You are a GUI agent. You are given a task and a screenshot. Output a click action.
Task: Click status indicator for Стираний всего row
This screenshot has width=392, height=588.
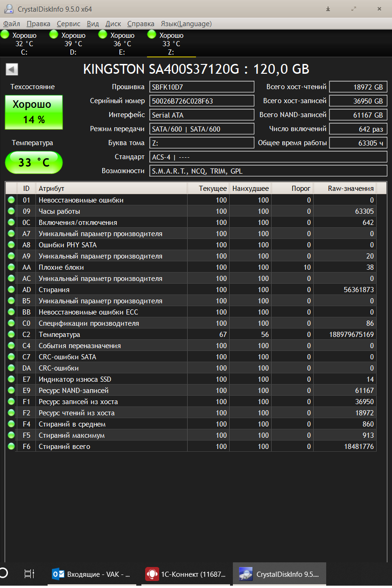(x=11, y=447)
